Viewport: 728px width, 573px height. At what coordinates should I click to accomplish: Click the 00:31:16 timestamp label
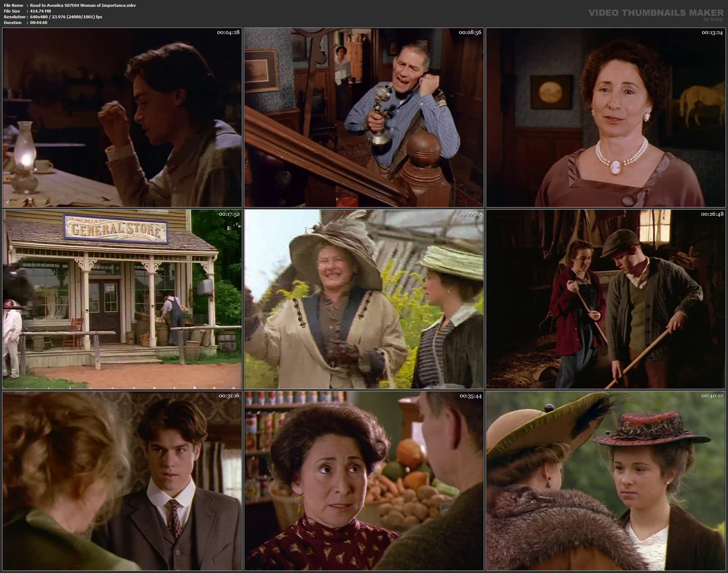click(x=229, y=396)
